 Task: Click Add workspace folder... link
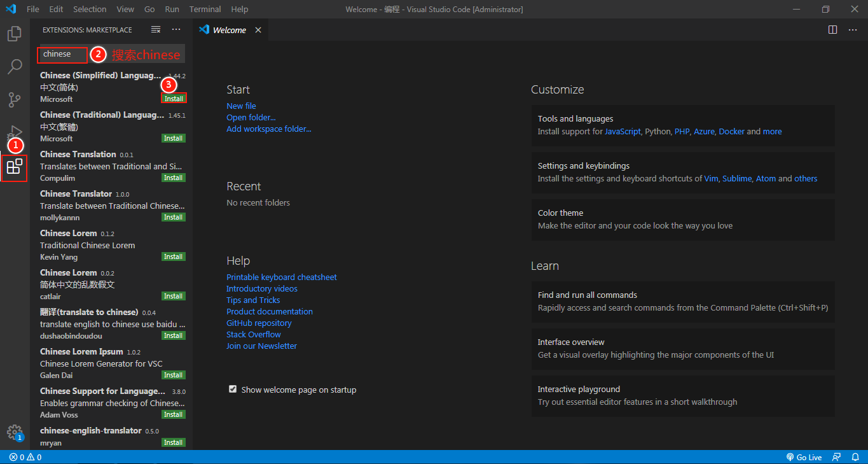(269, 129)
